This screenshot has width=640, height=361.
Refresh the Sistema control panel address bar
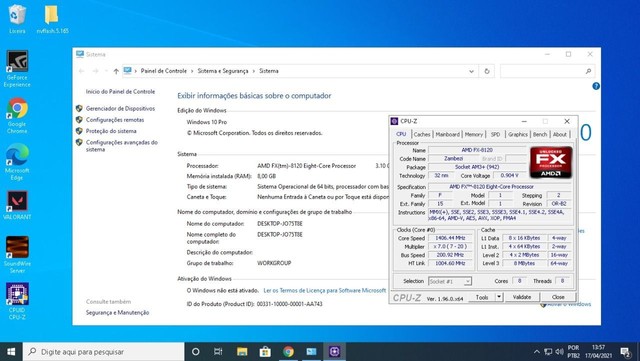[x=487, y=71]
